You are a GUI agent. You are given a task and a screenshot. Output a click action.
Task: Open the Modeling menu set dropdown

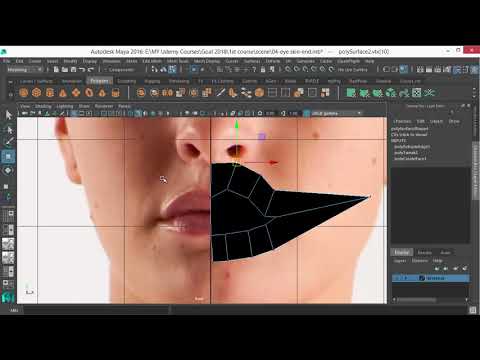[25, 69]
